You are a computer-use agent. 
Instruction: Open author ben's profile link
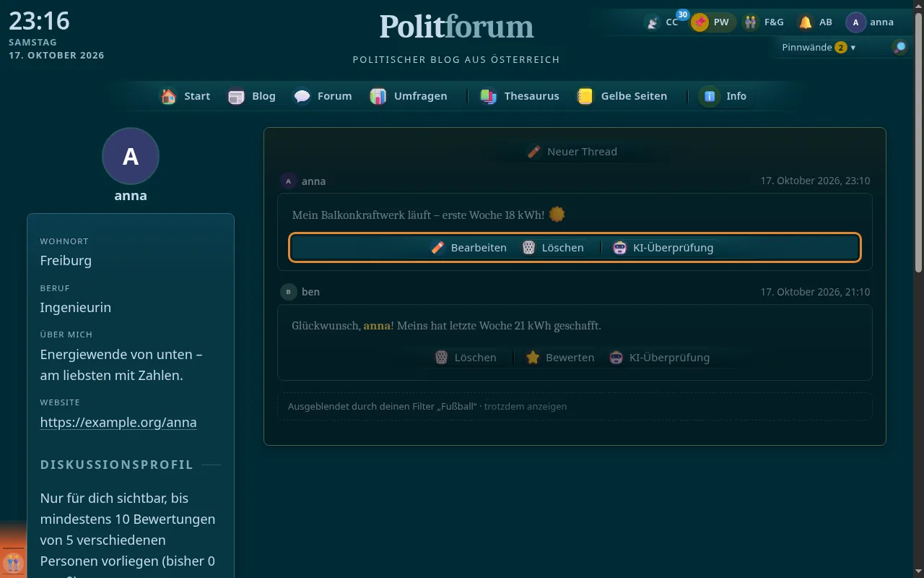pos(300,292)
